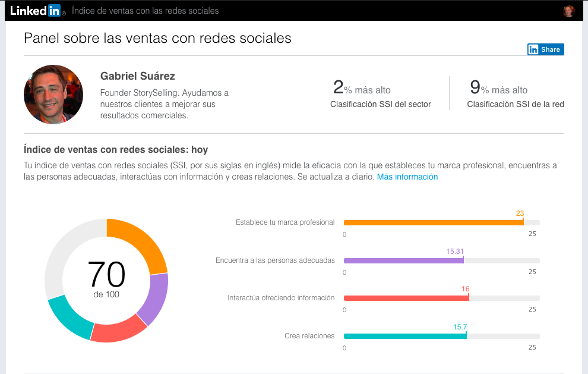Click header title 'Índice de ventas con las redes sociales'
The width and height of the screenshot is (588, 374).
[x=145, y=11]
